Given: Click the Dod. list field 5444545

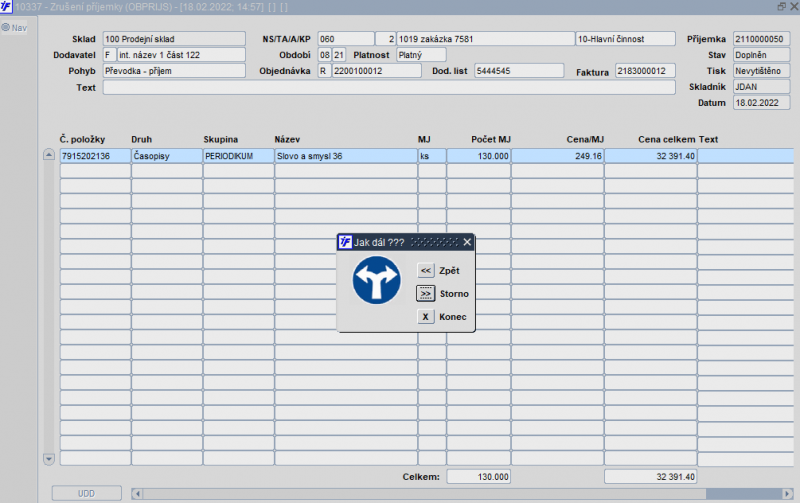Looking at the screenshot, I should [x=519, y=71].
